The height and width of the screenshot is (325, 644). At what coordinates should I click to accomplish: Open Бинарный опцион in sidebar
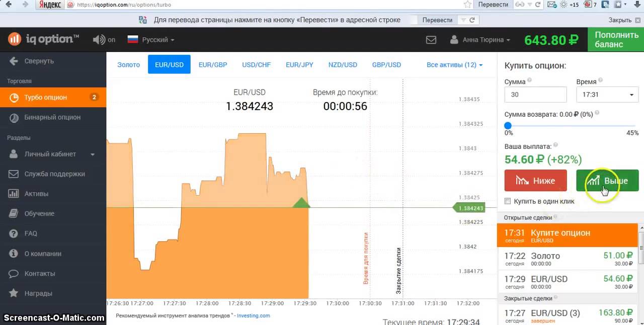coord(53,117)
